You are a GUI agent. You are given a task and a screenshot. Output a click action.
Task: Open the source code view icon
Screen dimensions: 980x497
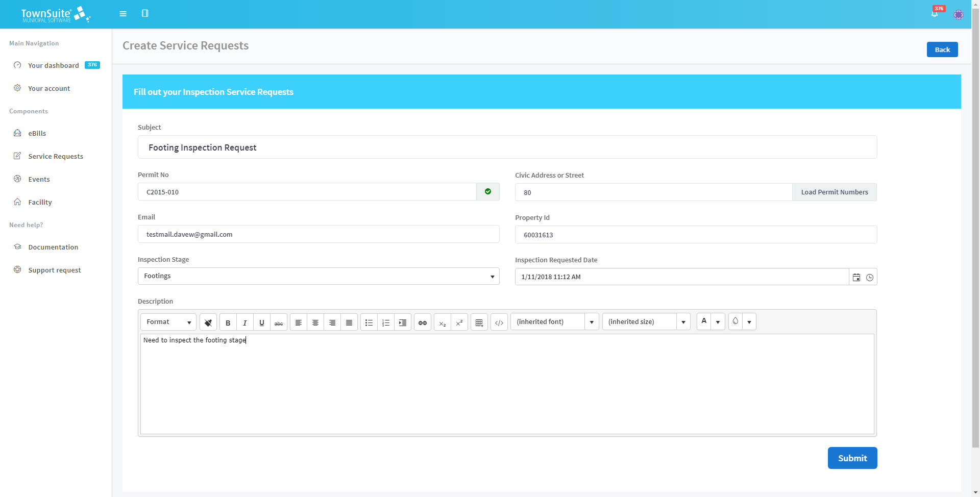(x=499, y=322)
